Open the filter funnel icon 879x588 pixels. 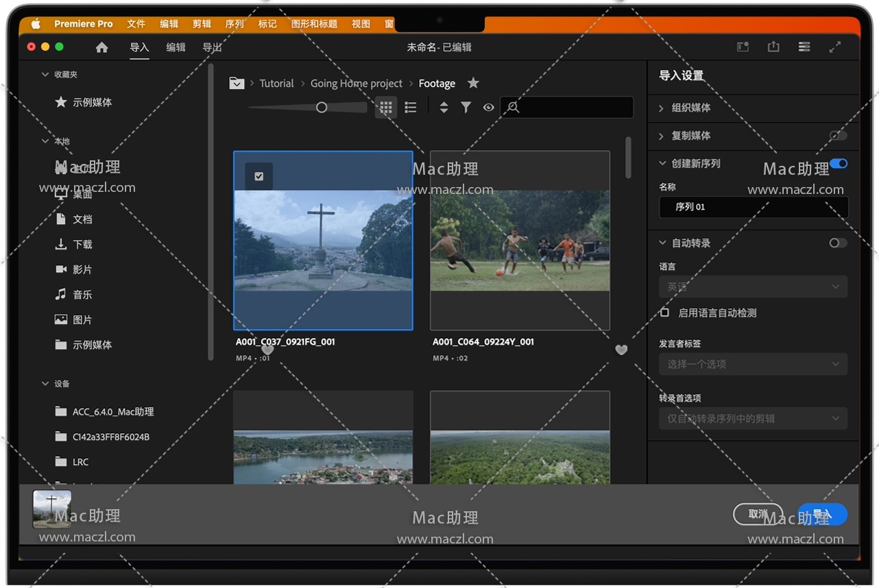[466, 108]
